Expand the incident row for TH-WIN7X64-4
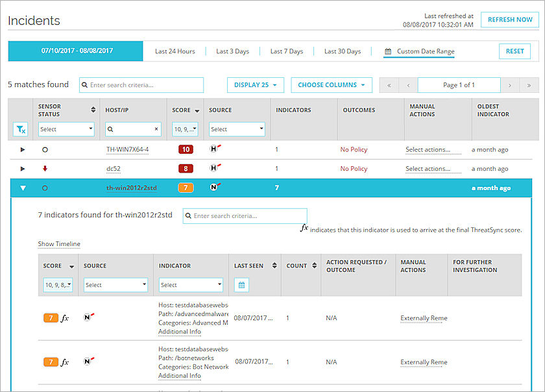This screenshot has width=545, height=392. [x=21, y=149]
